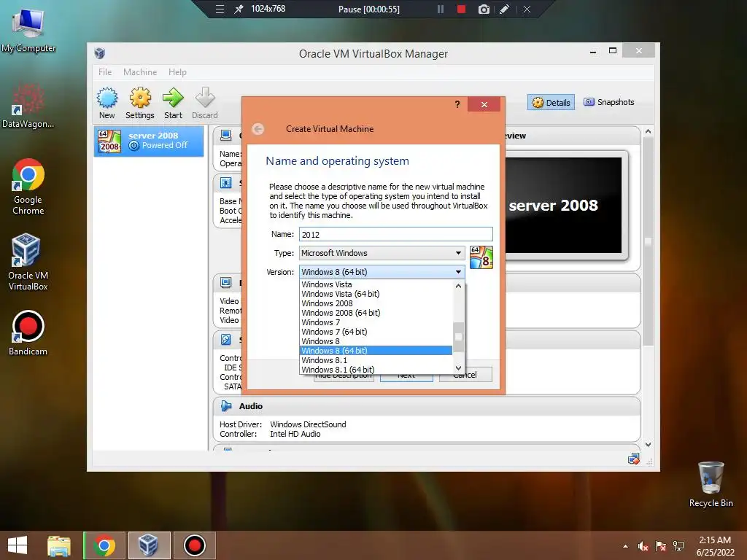Click the Cancel button in the dialog
747x560 pixels.
tap(465, 375)
